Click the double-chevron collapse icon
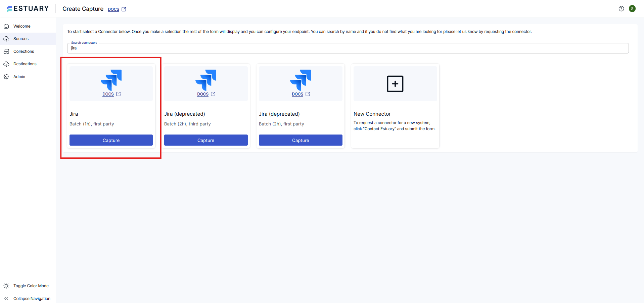 (x=6, y=299)
